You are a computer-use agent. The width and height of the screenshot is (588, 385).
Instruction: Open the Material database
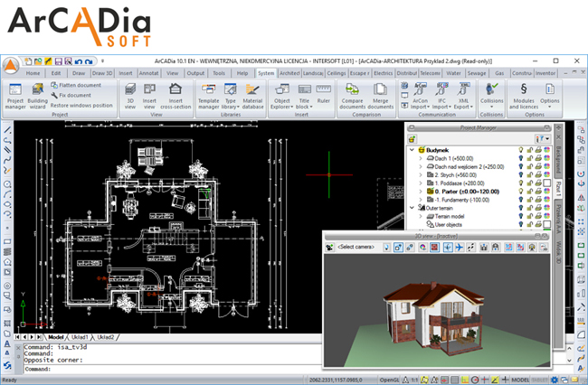pos(252,96)
